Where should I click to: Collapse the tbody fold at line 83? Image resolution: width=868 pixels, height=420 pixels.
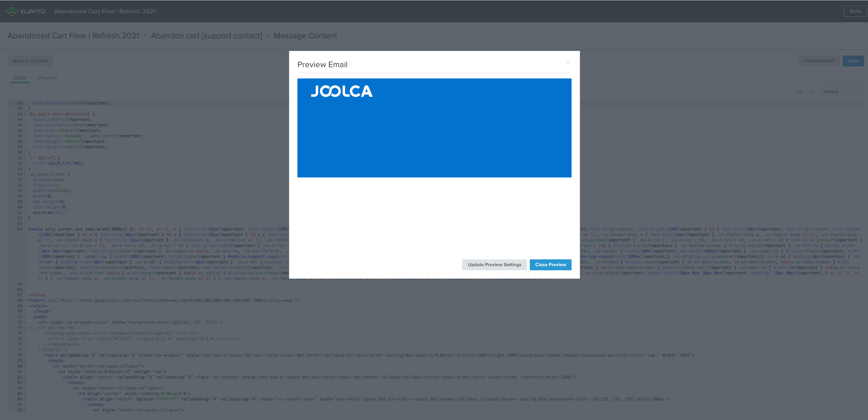click(x=24, y=383)
